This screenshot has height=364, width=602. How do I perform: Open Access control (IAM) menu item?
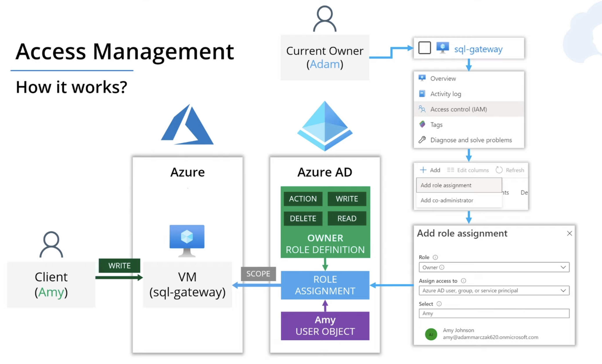469,109
